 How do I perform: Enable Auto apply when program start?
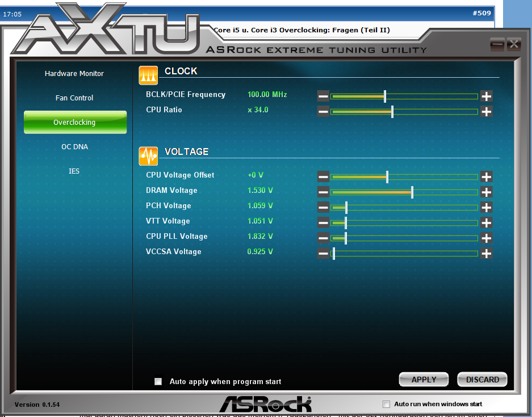158,381
